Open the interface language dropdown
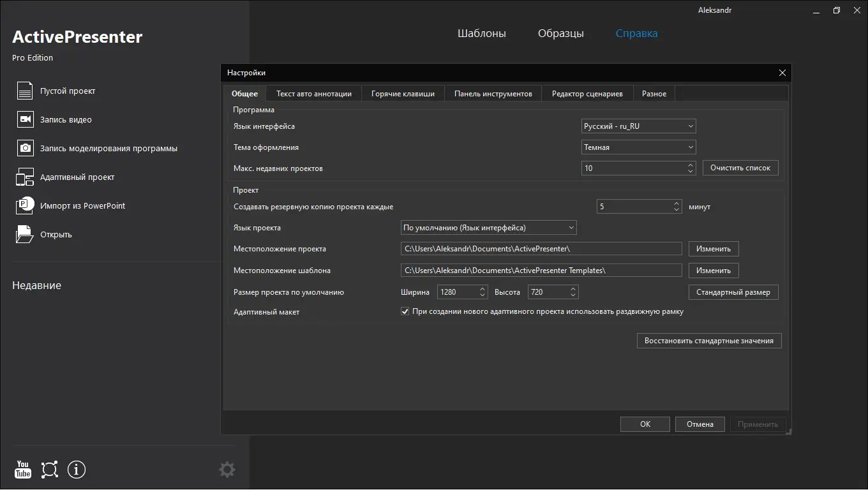Viewport: 868px width, 490px height. tap(638, 126)
